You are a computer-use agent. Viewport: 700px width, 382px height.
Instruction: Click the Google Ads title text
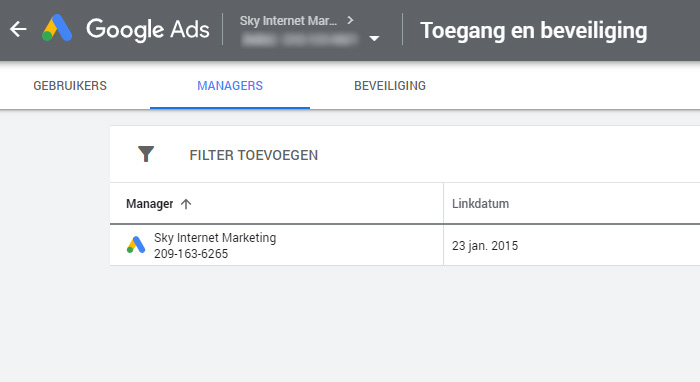tap(148, 29)
